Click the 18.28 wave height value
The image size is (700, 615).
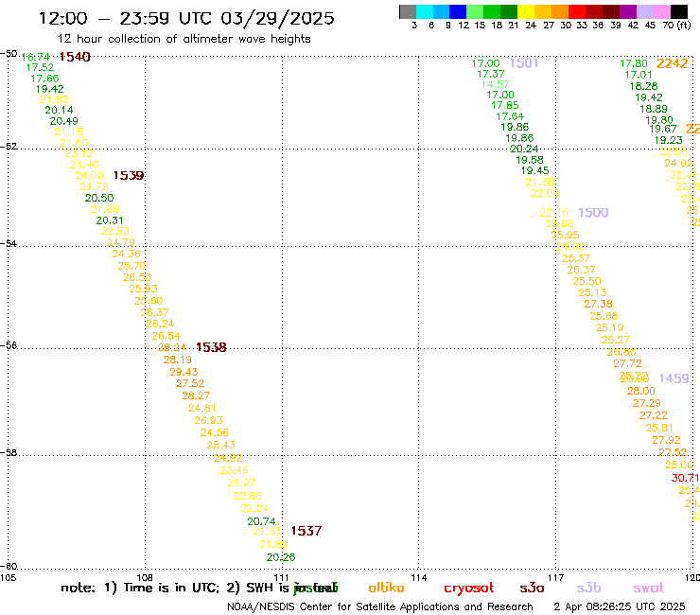coord(644,86)
